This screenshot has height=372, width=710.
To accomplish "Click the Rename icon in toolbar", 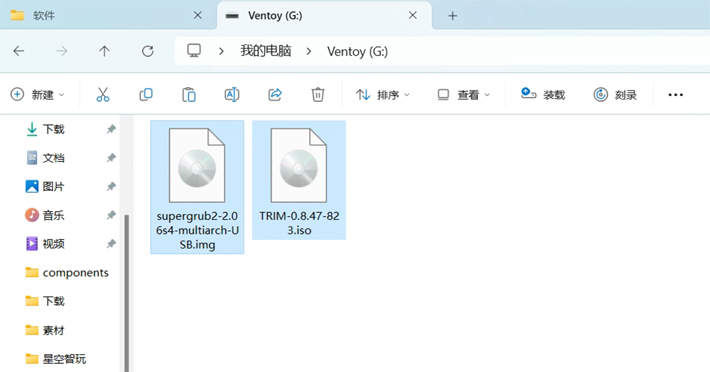I will tap(232, 95).
